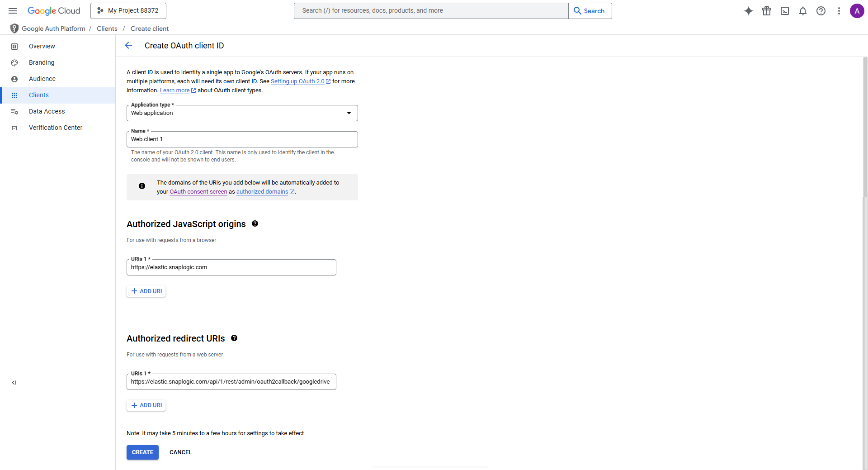This screenshot has width=868, height=470.
Task: Collapse the left sidebar panel
Action: [x=14, y=383]
